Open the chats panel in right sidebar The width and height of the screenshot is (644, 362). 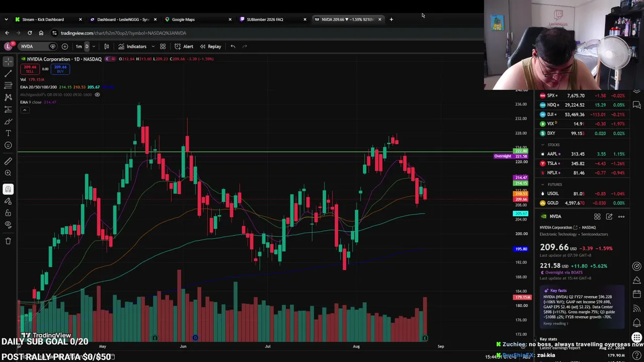click(x=636, y=105)
